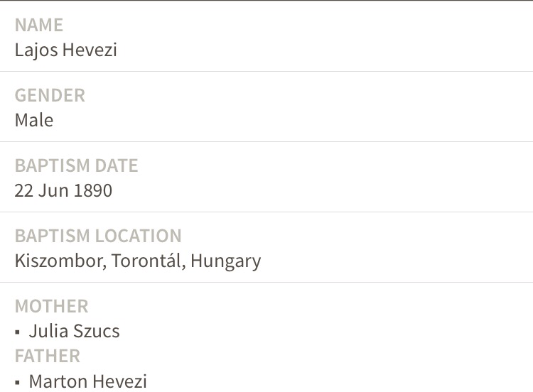The width and height of the screenshot is (533, 392).
Task: Click the word Hungary in the location
Action: 225,261
